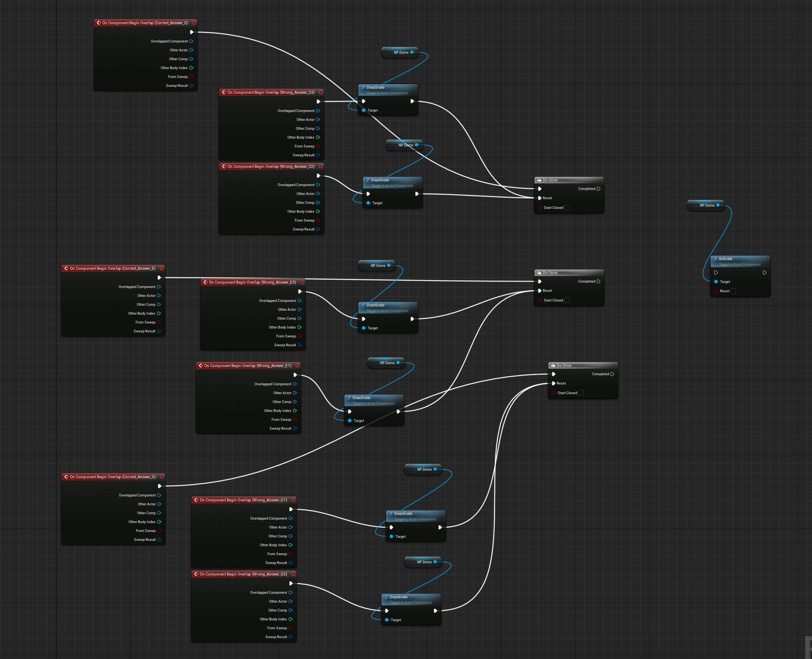
Task: Enable Start Closed on topmost Do Once node
Action: (567, 208)
